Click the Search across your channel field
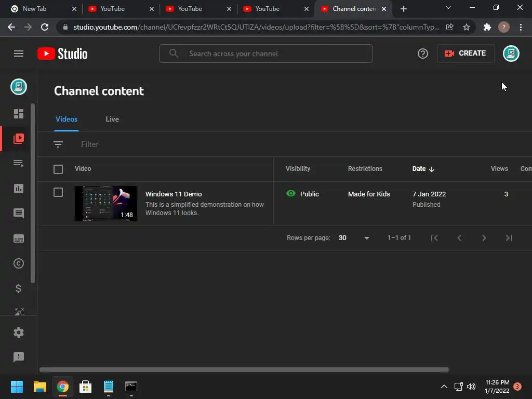Image resolution: width=532 pixels, height=399 pixels. (x=266, y=54)
